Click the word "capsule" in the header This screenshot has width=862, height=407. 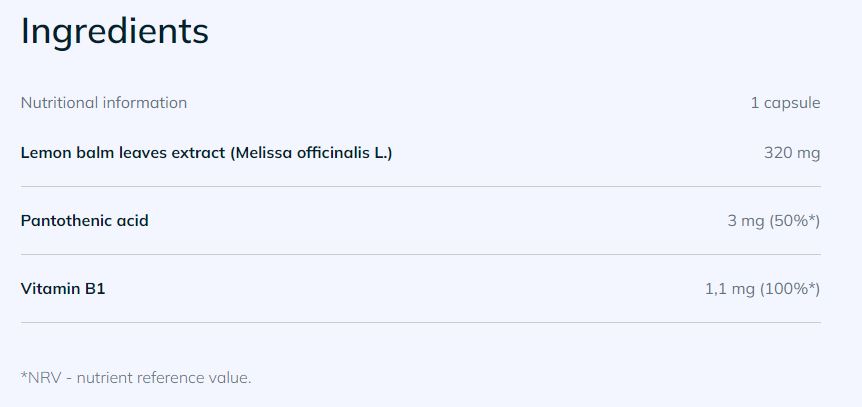(791, 102)
